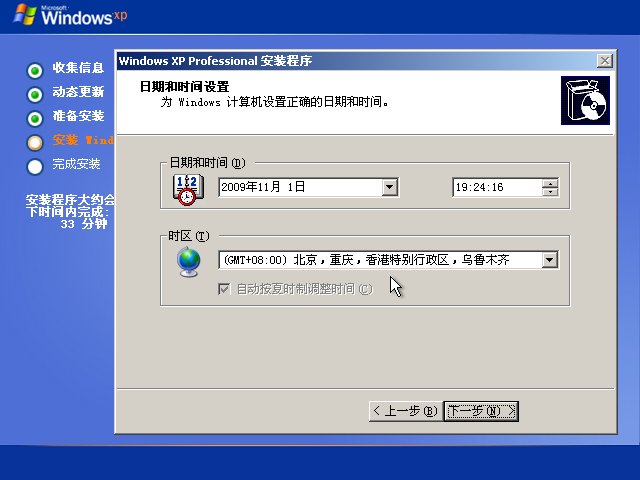Select the (GMT+08:00) 北京 time zone text
This screenshot has height=480, width=640.
click(x=367, y=260)
